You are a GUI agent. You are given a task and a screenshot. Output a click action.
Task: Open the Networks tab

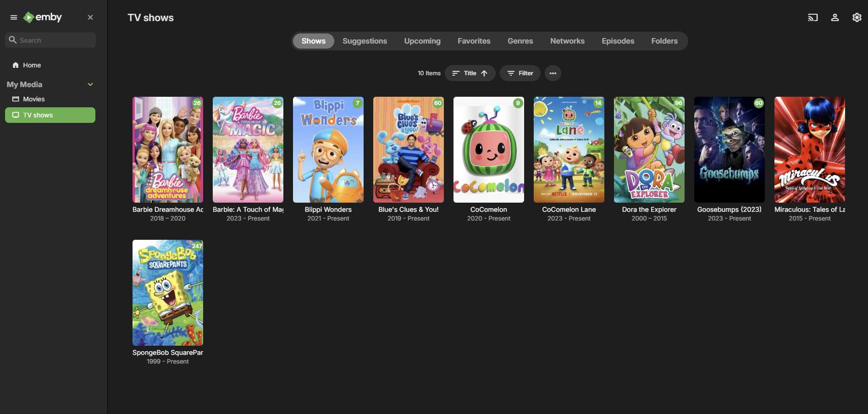tap(568, 41)
